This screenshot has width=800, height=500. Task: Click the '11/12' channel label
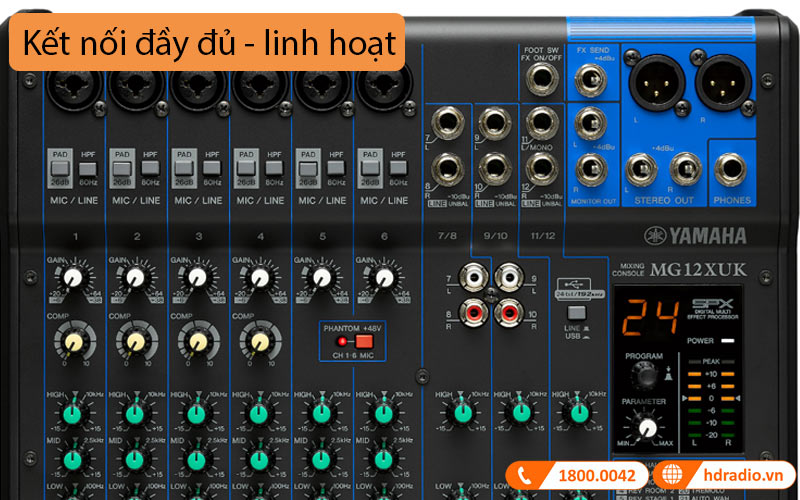tap(543, 236)
